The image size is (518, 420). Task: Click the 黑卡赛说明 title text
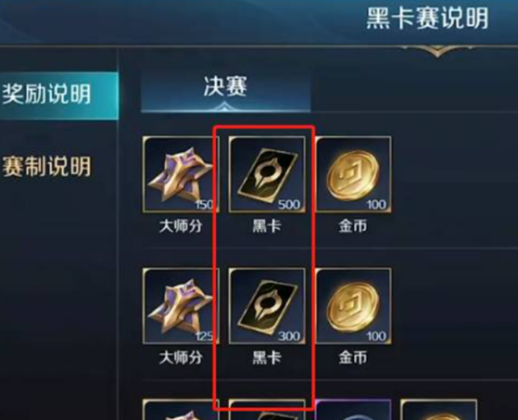(427, 19)
